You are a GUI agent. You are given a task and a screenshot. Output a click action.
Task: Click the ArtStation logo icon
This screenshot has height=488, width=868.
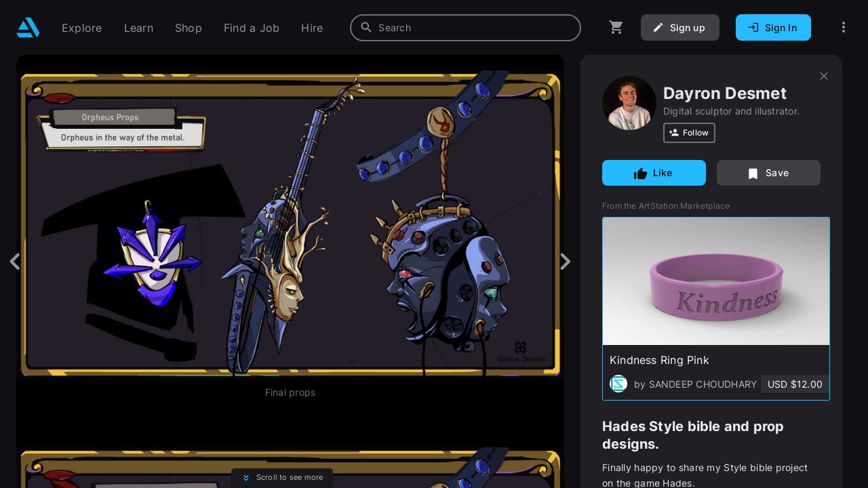tap(28, 28)
